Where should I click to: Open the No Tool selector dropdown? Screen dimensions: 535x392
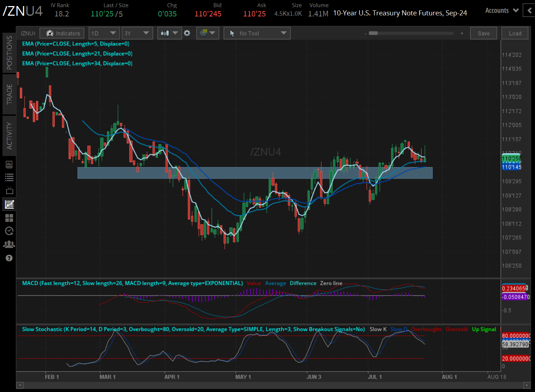click(257, 33)
